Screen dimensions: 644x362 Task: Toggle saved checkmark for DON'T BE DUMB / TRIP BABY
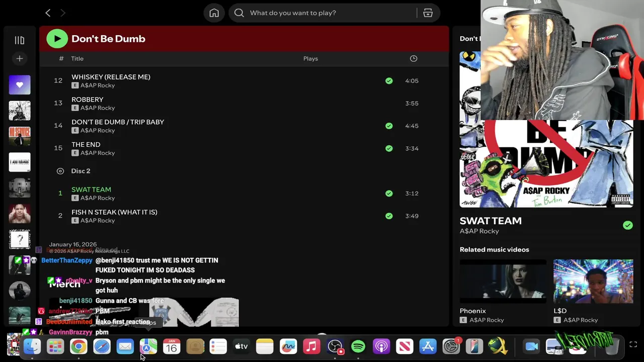(389, 126)
